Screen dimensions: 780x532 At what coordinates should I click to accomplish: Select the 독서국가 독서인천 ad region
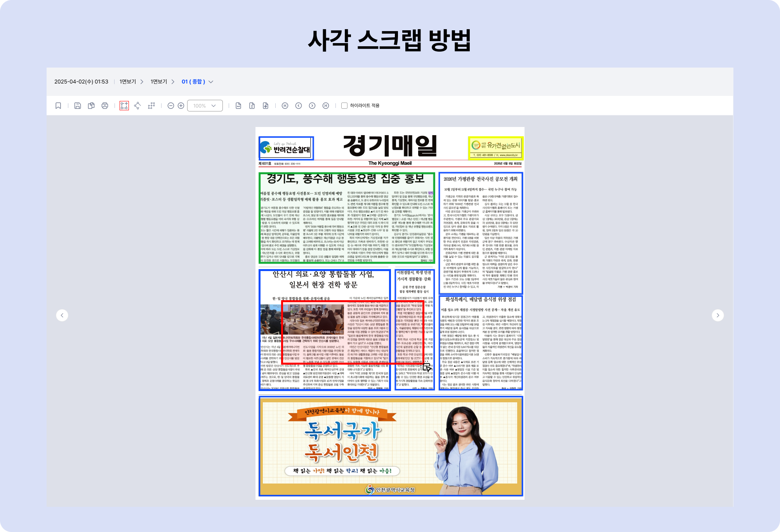point(391,446)
